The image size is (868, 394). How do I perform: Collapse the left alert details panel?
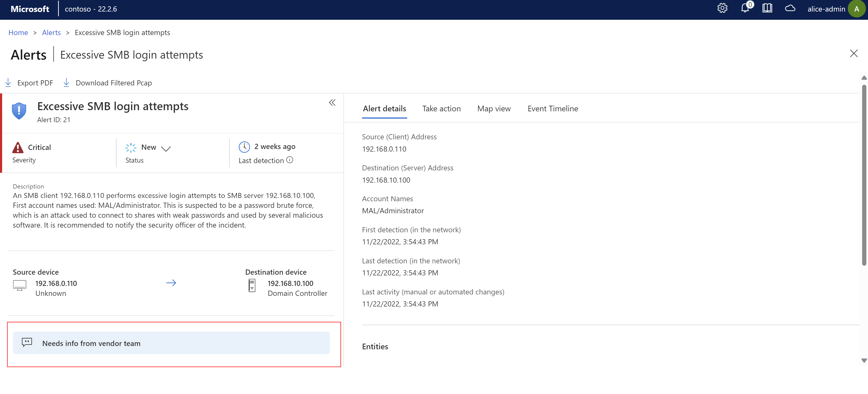pyautogui.click(x=330, y=102)
